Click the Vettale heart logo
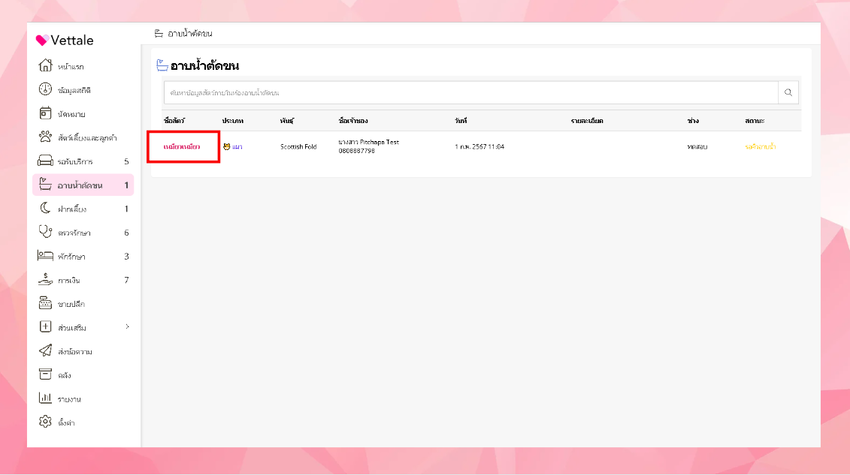The height and width of the screenshot is (475, 850). pyautogui.click(x=42, y=40)
